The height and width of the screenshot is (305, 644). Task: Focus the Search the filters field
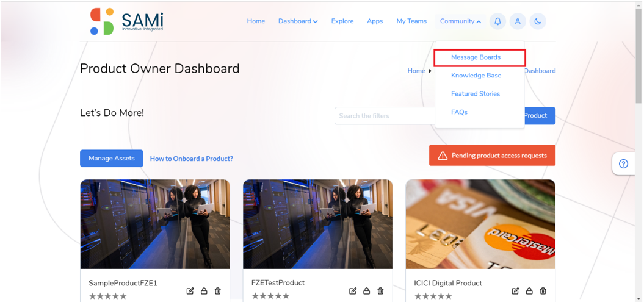[x=385, y=116]
